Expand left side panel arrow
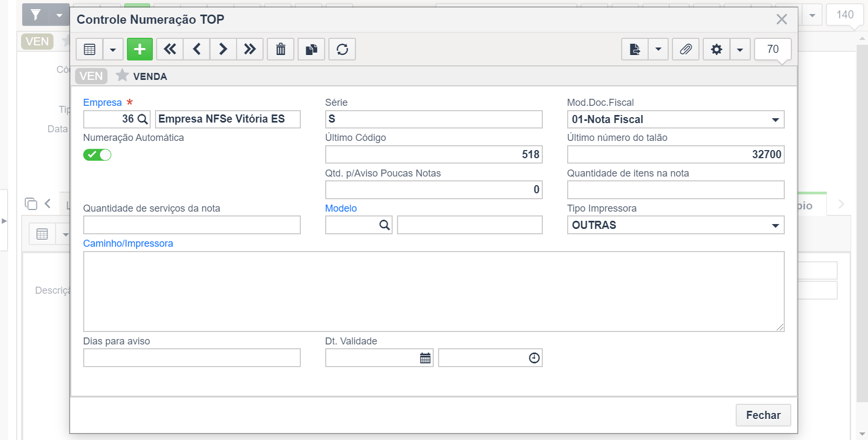This screenshot has width=868, height=440. (x=4, y=221)
